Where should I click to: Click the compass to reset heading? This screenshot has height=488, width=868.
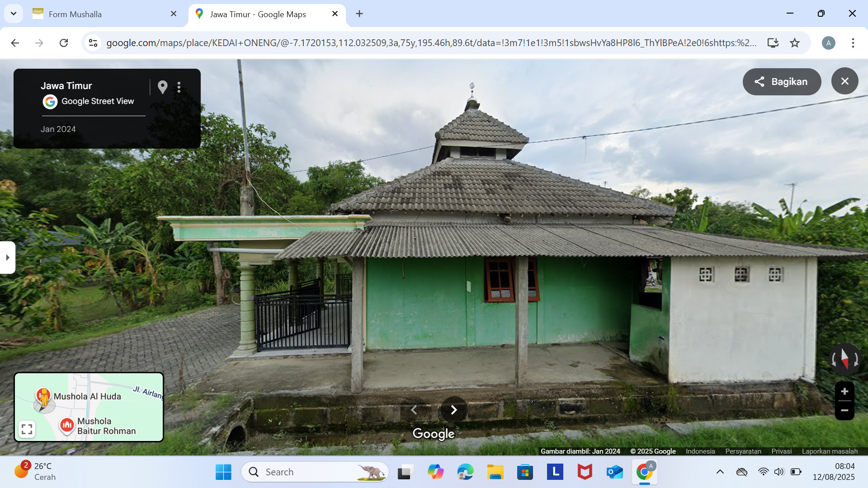tap(844, 359)
